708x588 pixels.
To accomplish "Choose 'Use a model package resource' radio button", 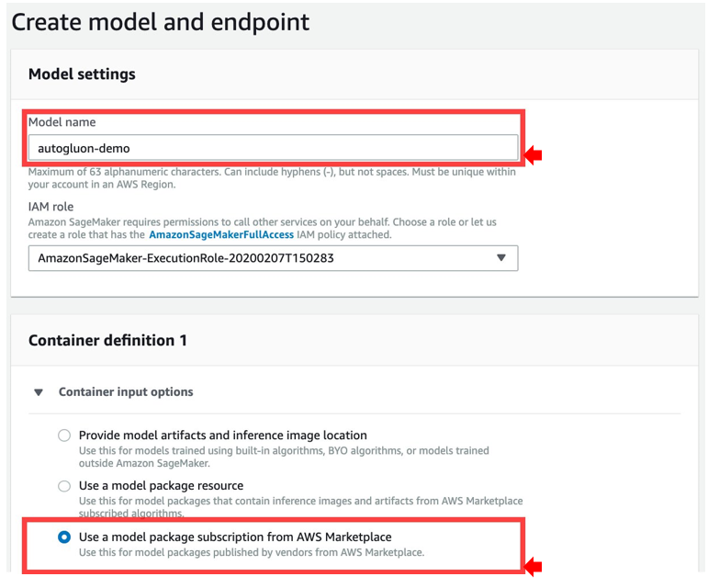I will pyautogui.click(x=64, y=486).
